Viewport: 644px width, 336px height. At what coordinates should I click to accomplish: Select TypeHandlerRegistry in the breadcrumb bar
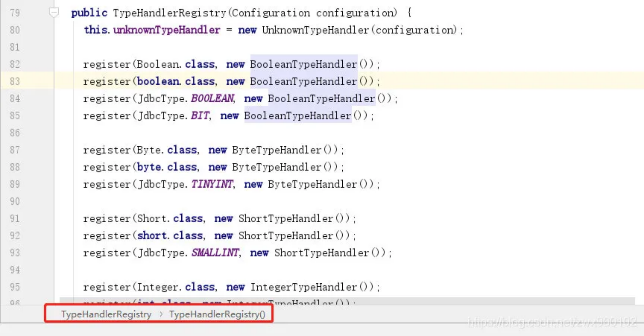click(x=106, y=314)
